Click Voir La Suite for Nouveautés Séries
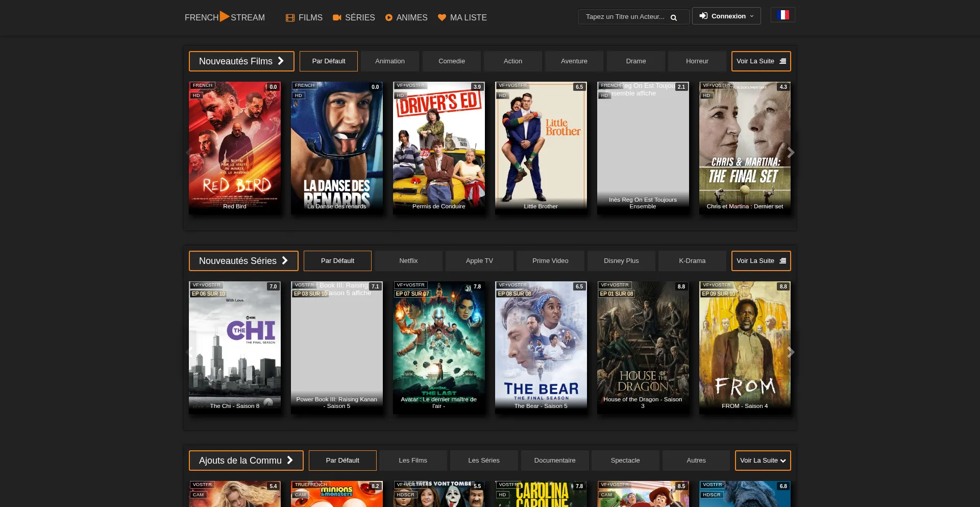Screen dimensions: 980x507 (761, 261)
